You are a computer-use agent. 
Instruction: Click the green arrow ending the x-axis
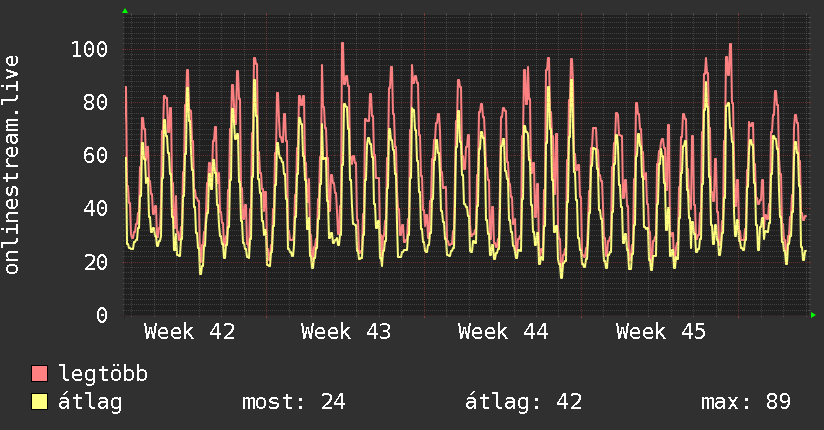click(x=813, y=315)
